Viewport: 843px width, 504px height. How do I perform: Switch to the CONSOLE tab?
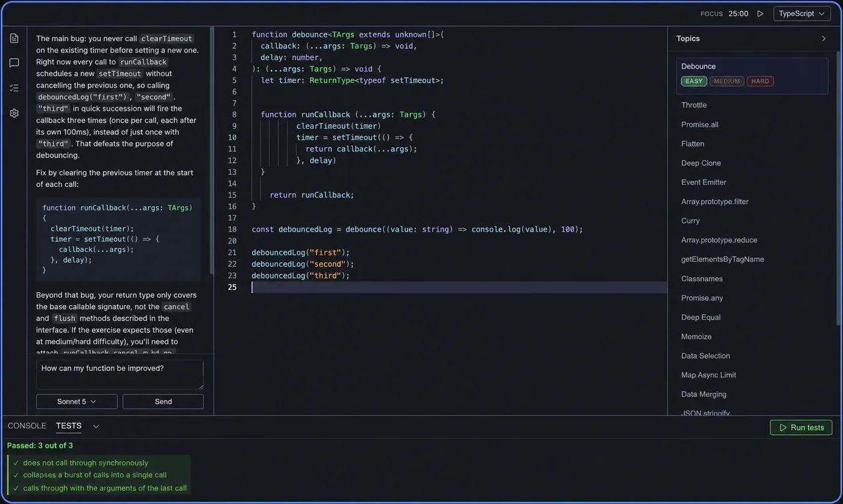(27, 426)
